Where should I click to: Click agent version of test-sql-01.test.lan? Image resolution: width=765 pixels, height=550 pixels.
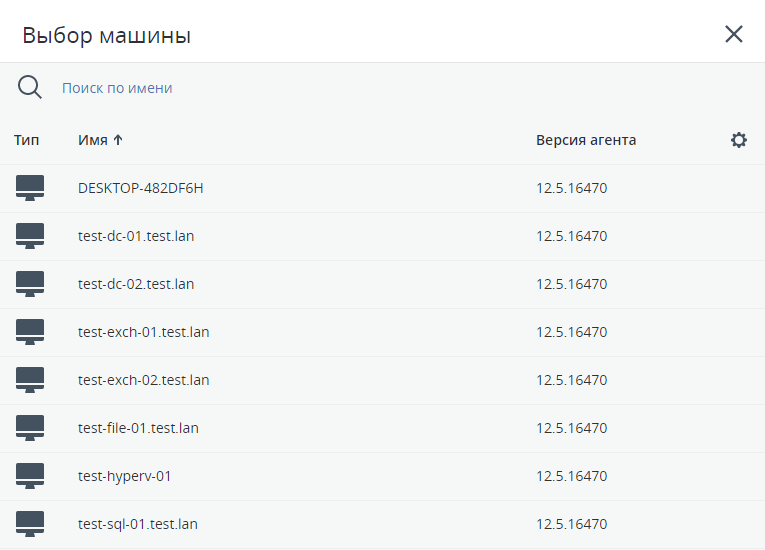tap(572, 524)
